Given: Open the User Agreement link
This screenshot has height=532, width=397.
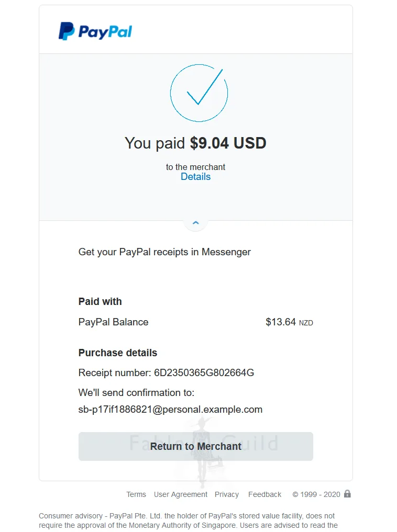Looking at the screenshot, I should click(x=181, y=494).
